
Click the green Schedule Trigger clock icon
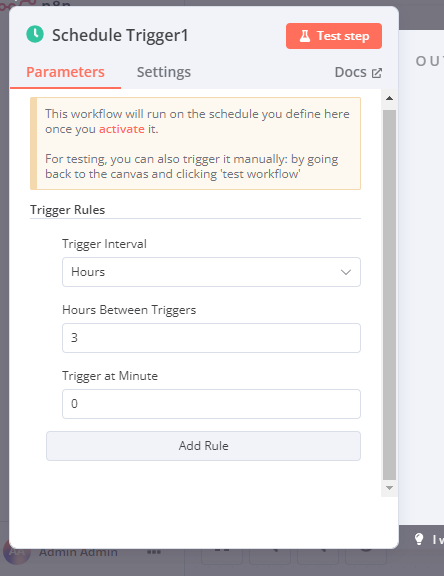tap(35, 34)
